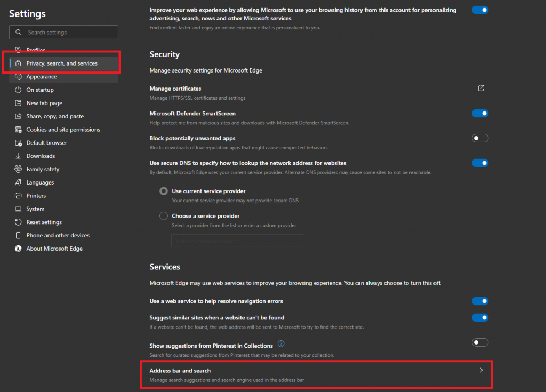Turn off Suggest similar sites toggle
The width and height of the screenshot is (546, 392).
click(x=479, y=317)
